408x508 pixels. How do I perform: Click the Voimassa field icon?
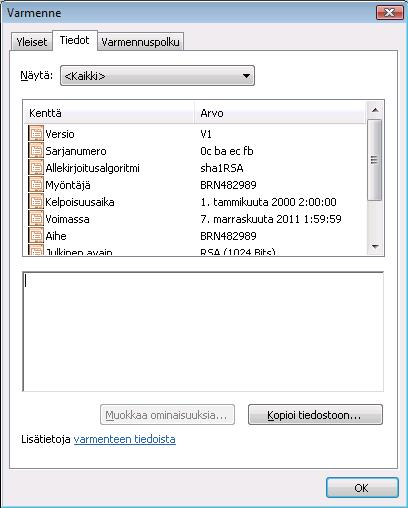coord(36,219)
